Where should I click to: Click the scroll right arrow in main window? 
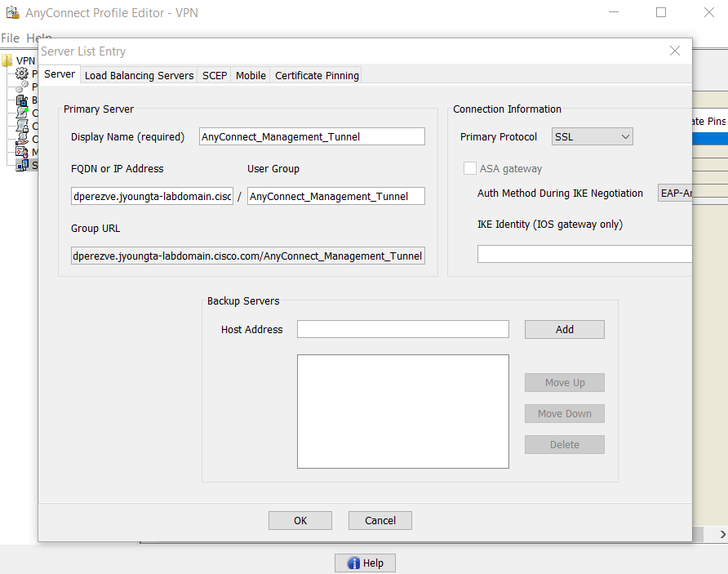click(722, 534)
